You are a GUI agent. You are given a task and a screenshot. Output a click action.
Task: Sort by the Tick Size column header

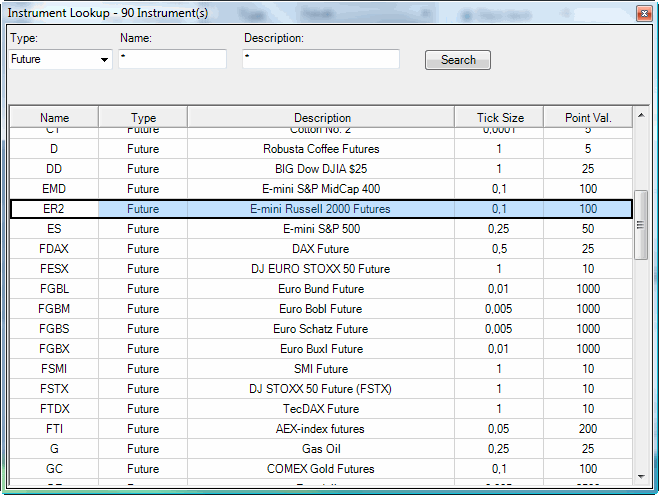click(x=500, y=118)
